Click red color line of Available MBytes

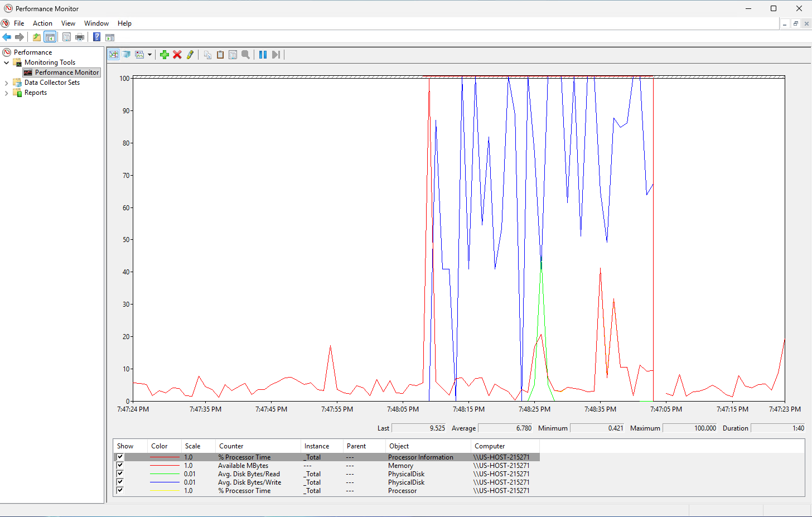pyautogui.click(x=165, y=466)
